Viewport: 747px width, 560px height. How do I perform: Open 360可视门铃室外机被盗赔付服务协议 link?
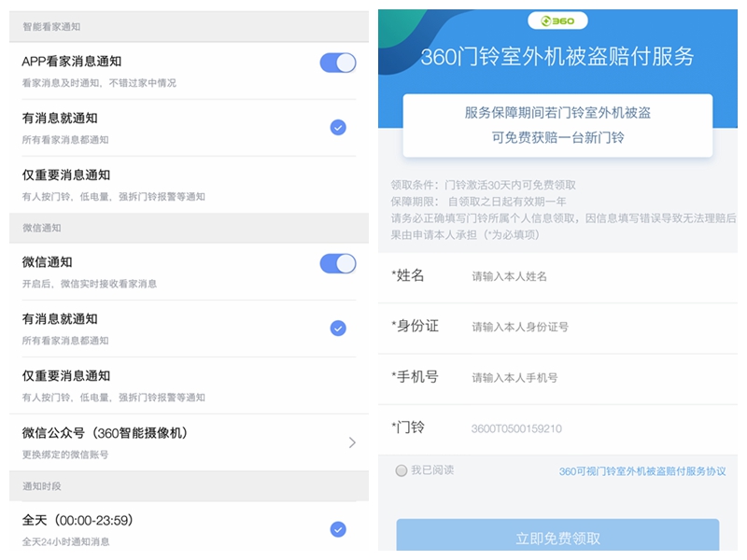coord(642,471)
